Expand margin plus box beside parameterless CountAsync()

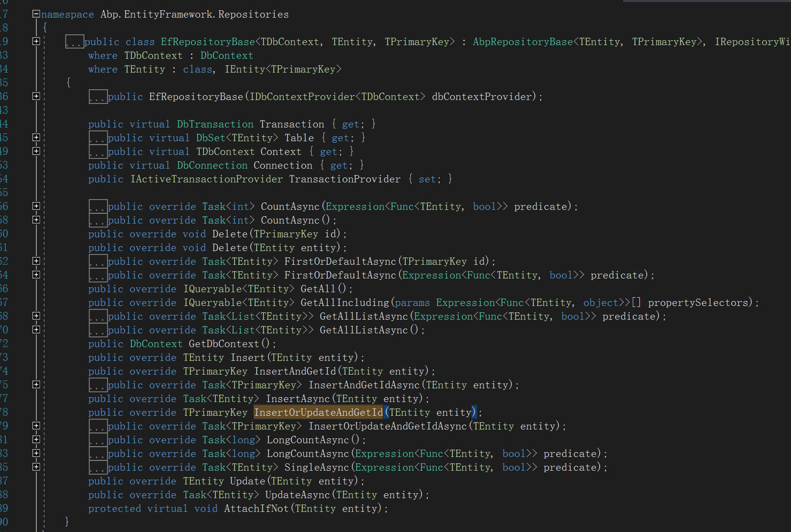pos(36,220)
